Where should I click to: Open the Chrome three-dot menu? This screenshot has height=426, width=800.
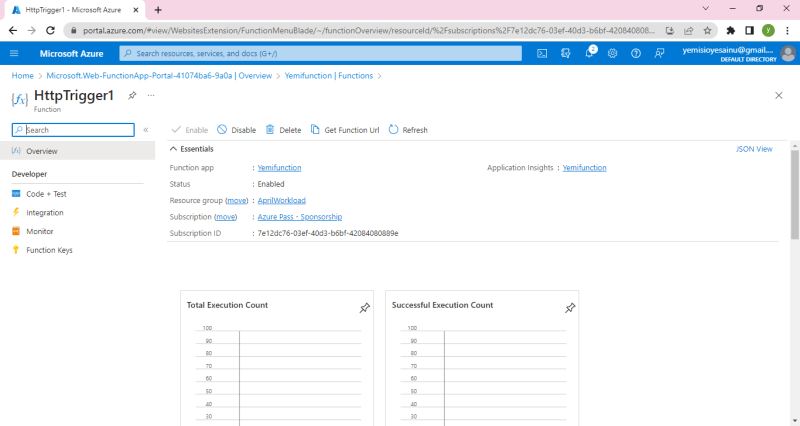(787, 31)
